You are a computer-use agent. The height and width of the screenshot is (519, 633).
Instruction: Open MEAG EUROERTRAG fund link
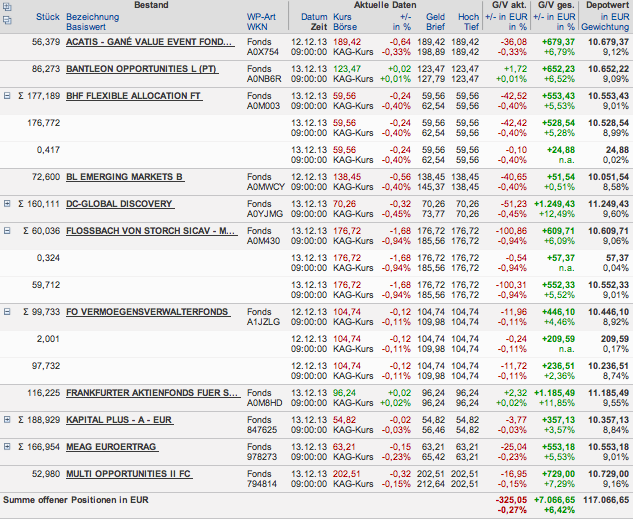coord(112,447)
